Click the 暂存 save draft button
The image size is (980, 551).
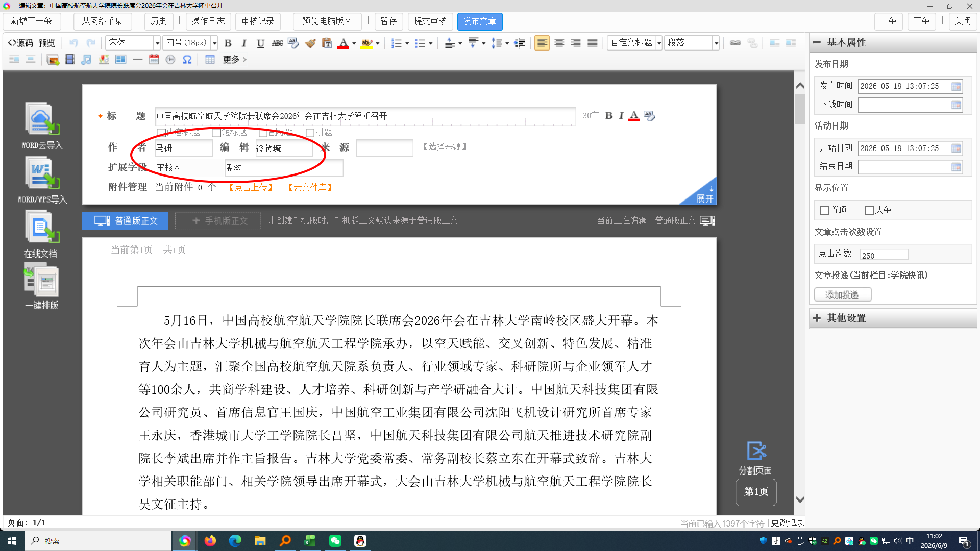click(x=388, y=21)
